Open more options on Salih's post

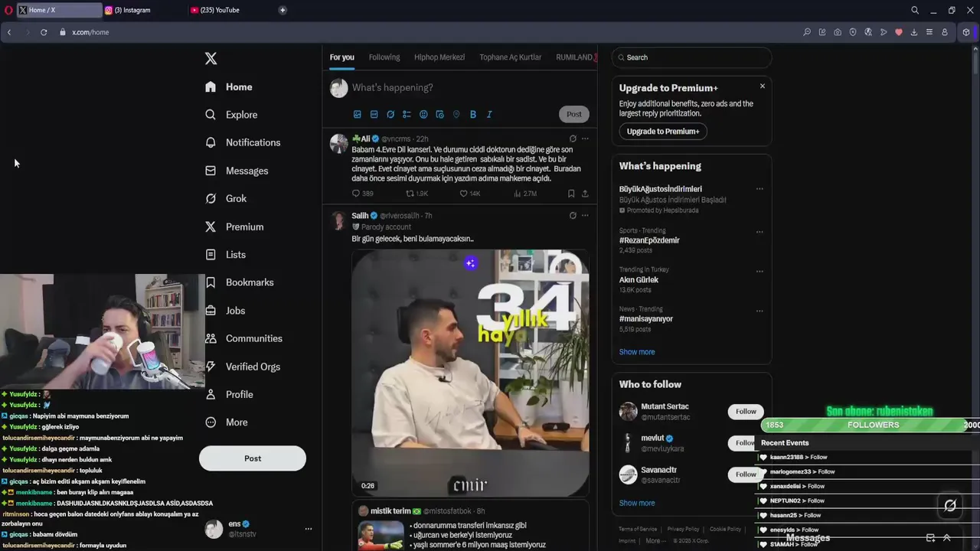(x=585, y=216)
